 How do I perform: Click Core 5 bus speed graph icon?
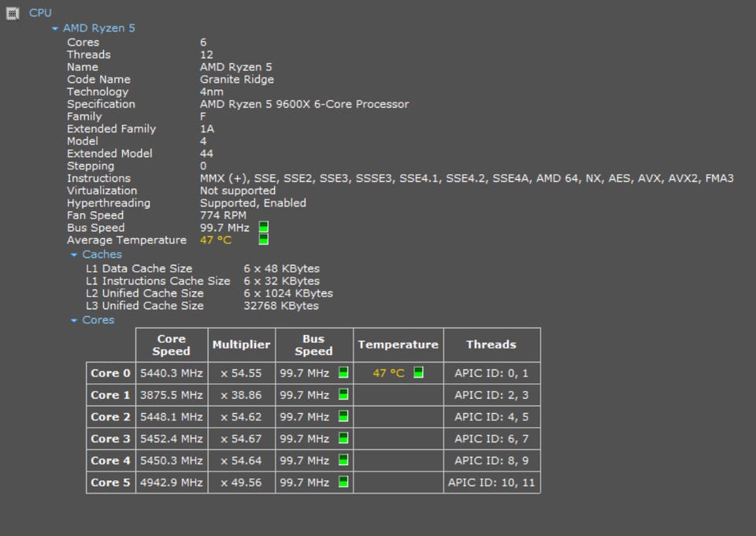click(343, 482)
